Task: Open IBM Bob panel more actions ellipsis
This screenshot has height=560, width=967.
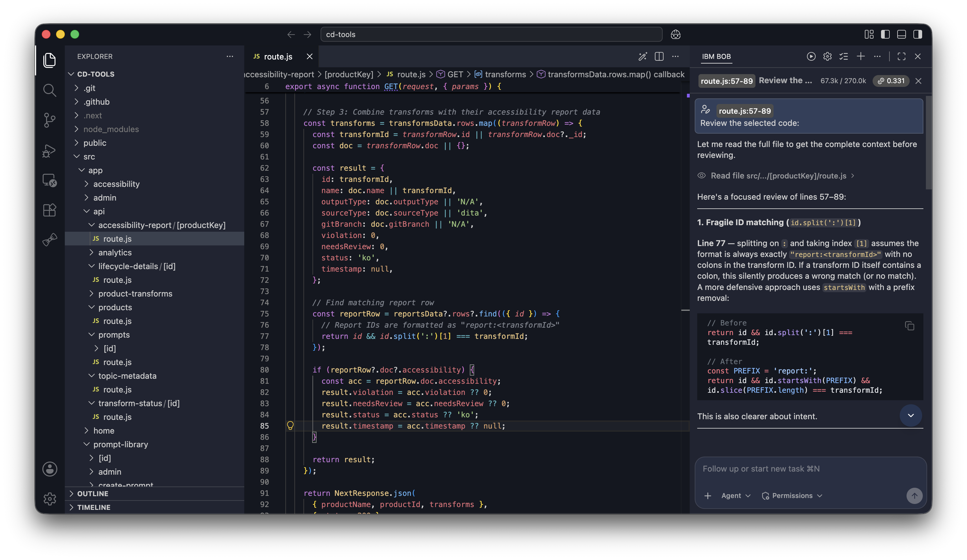Action: [x=877, y=56]
